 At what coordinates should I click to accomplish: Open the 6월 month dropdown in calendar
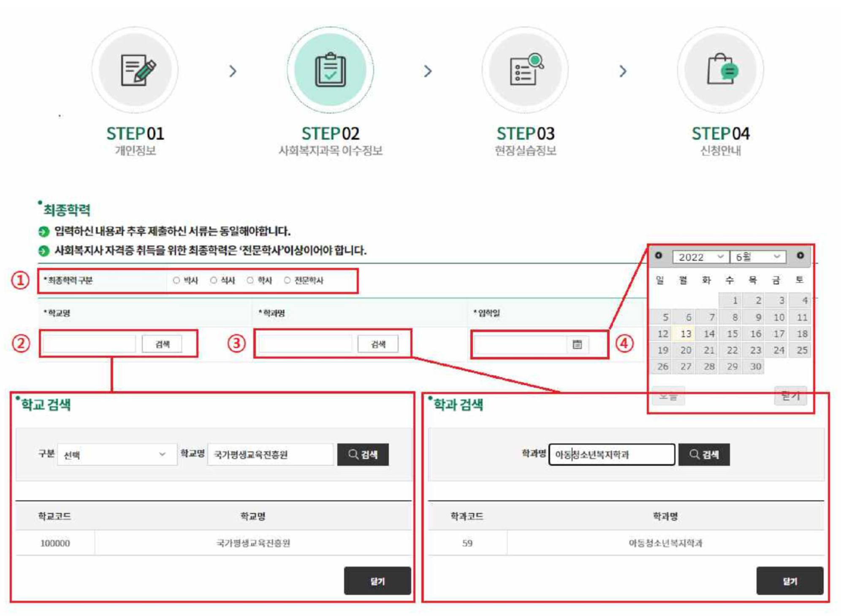click(758, 257)
